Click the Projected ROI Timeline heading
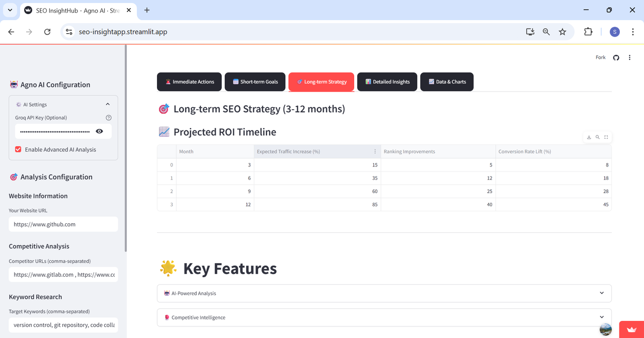The height and width of the screenshot is (338, 644). pos(224,132)
